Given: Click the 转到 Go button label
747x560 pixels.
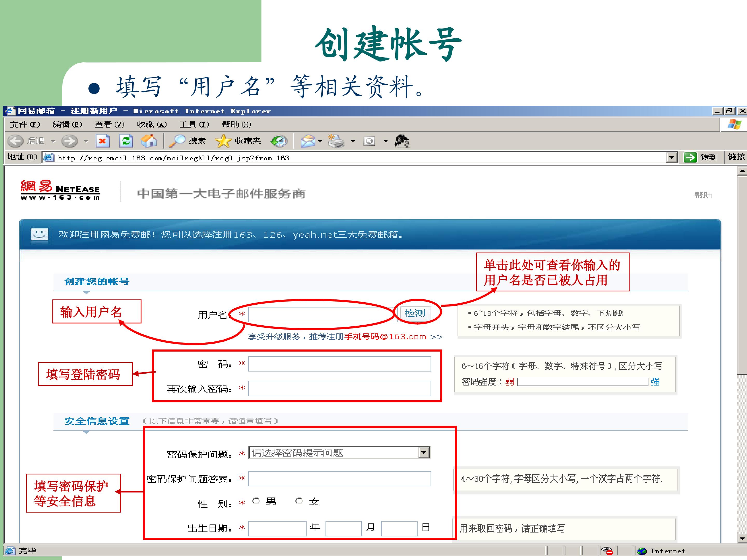Looking at the screenshot, I should (709, 157).
